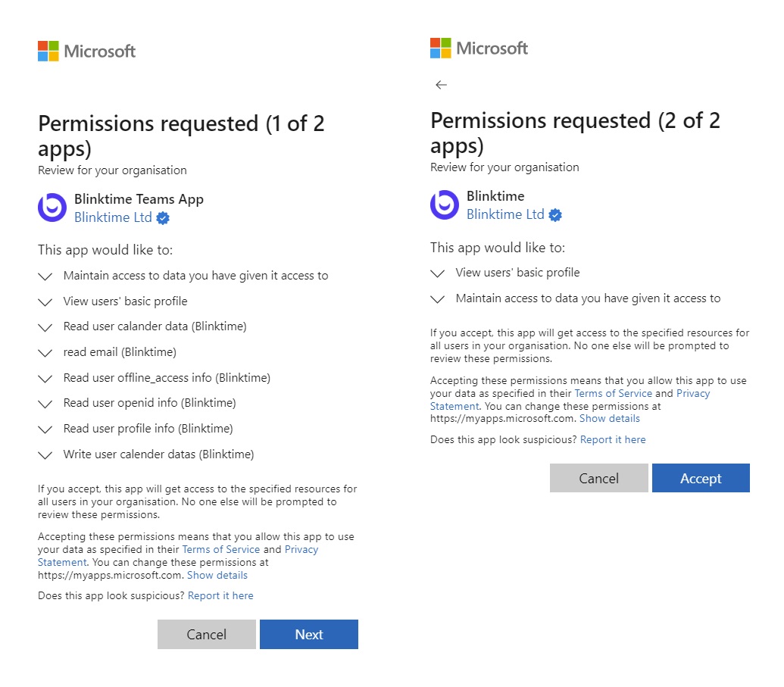Click the 'Permissions requested (1 of 2 apps)' heading
784x687 pixels.
coord(181,136)
